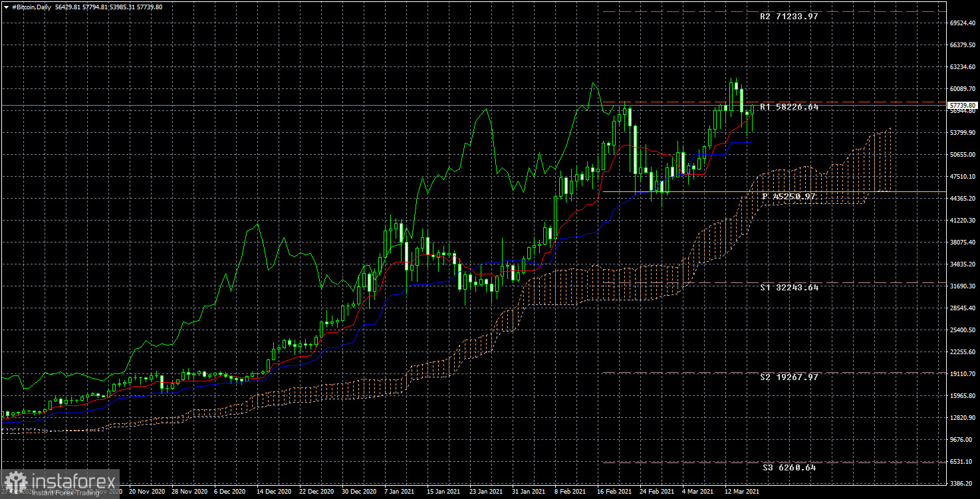
Task: Click the 30 Dec 2020 date label
Action: click(360, 492)
